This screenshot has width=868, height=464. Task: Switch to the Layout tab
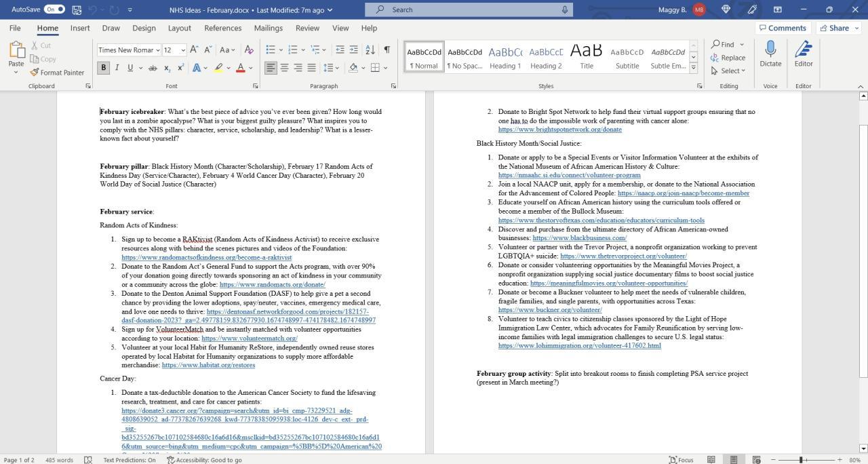coord(179,28)
